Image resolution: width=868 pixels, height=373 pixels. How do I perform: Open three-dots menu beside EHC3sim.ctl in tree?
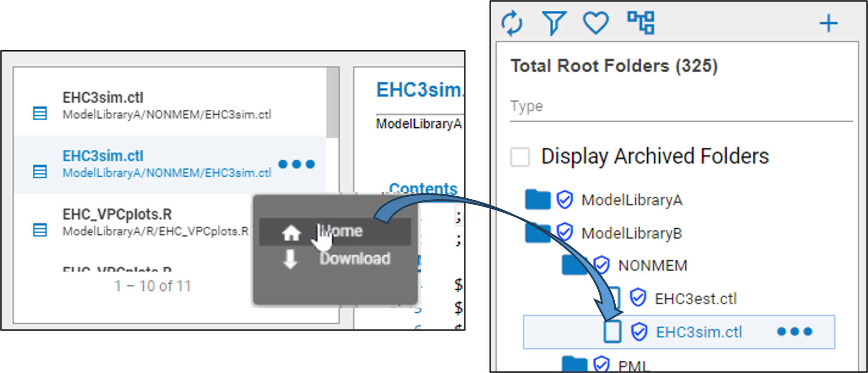[795, 331]
